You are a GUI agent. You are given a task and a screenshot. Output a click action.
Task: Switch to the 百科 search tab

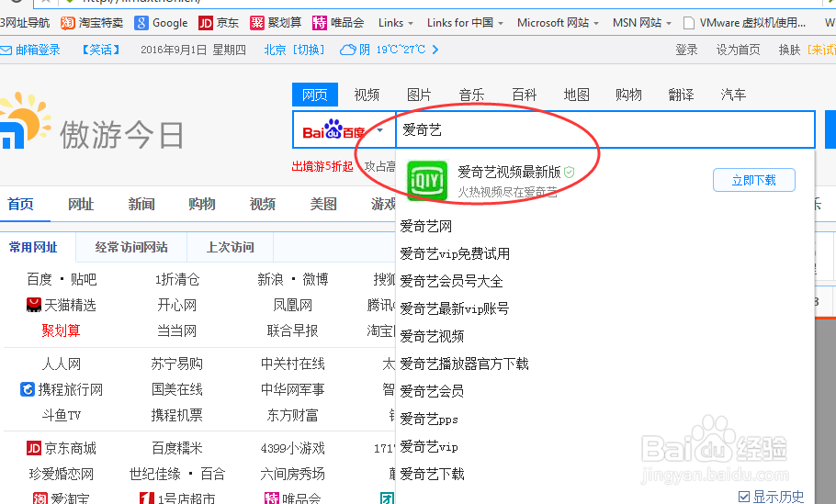[524, 95]
